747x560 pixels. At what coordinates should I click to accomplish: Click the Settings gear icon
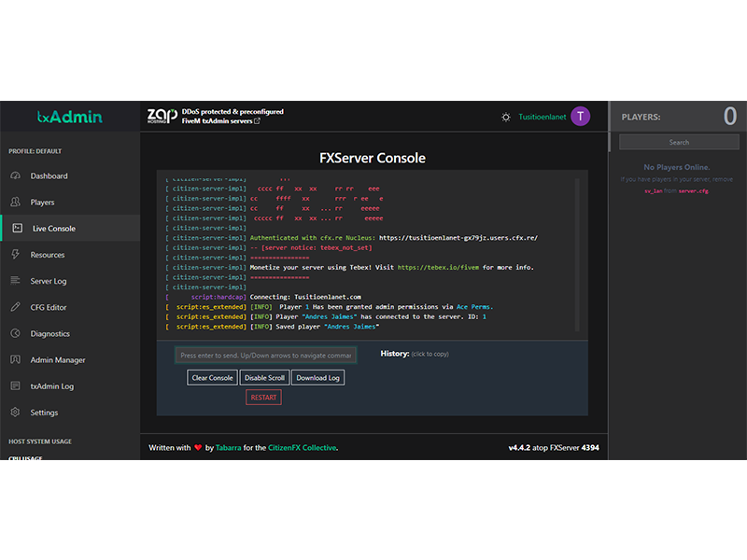[15, 412]
